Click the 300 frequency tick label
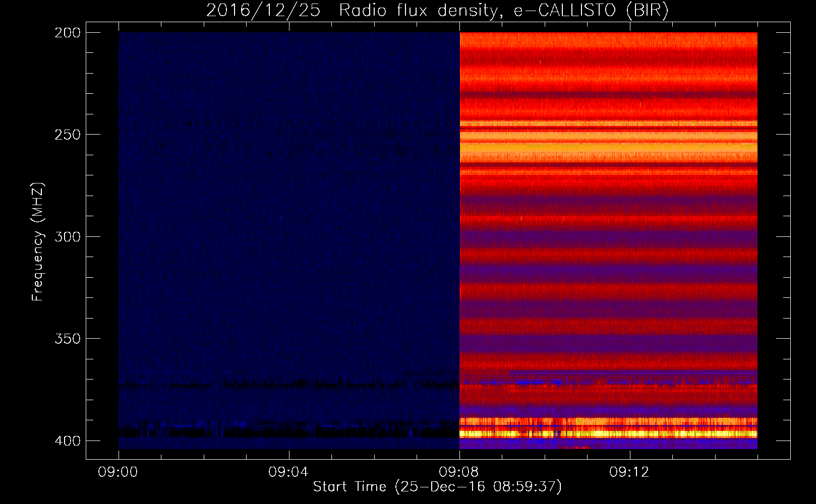Viewport: 816px width, 504px height. 68,236
